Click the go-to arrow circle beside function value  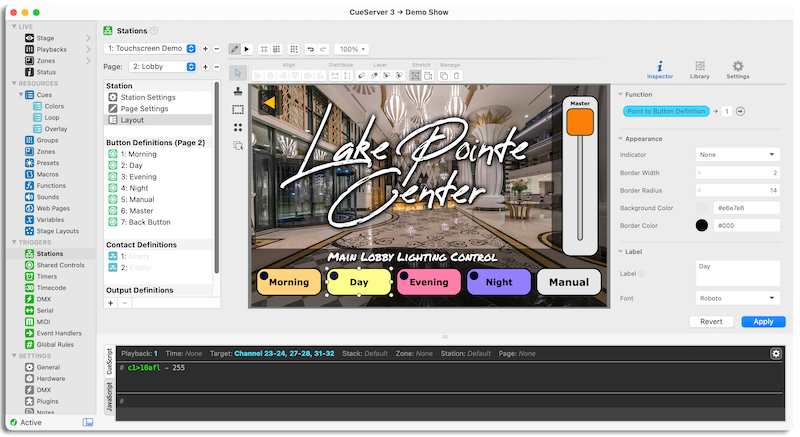click(x=740, y=111)
